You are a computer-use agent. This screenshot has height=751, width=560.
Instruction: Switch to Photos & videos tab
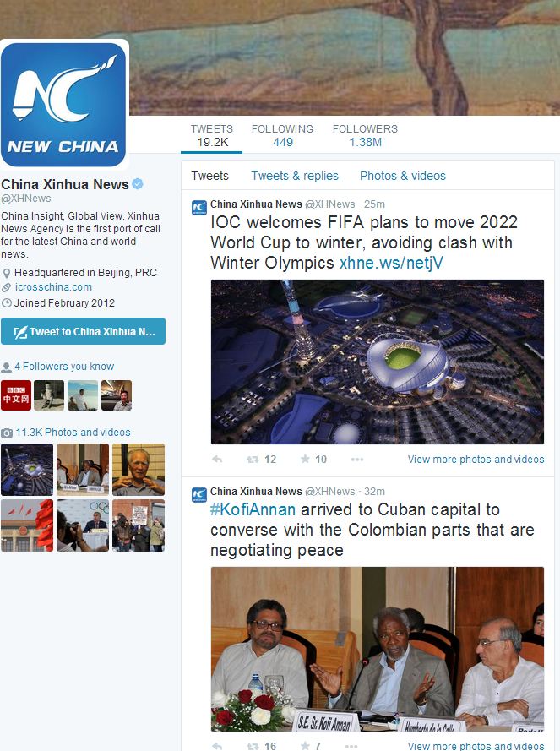pos(402,176)
